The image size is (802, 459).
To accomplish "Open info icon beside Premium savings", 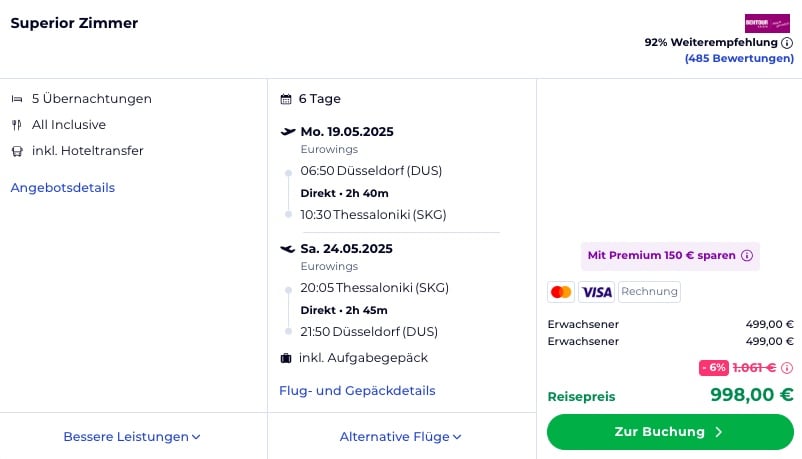I will pos(747,255).
